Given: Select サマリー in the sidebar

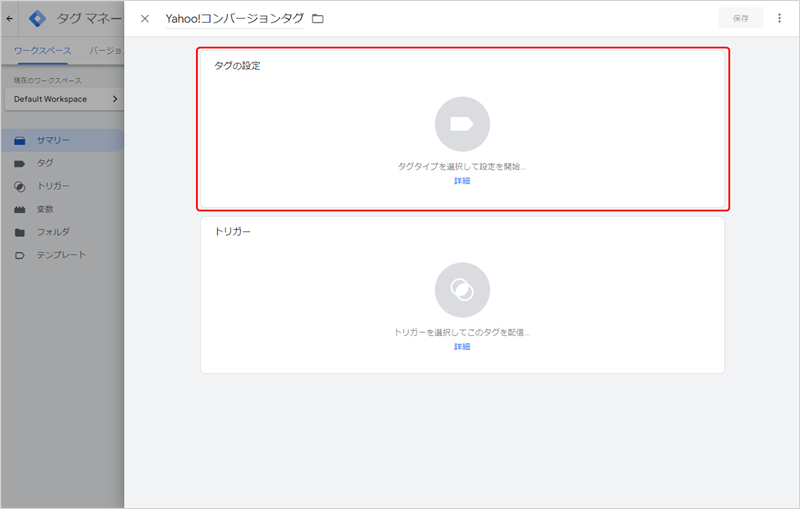Looking at the screenshot, I should [x=62, y=140].
